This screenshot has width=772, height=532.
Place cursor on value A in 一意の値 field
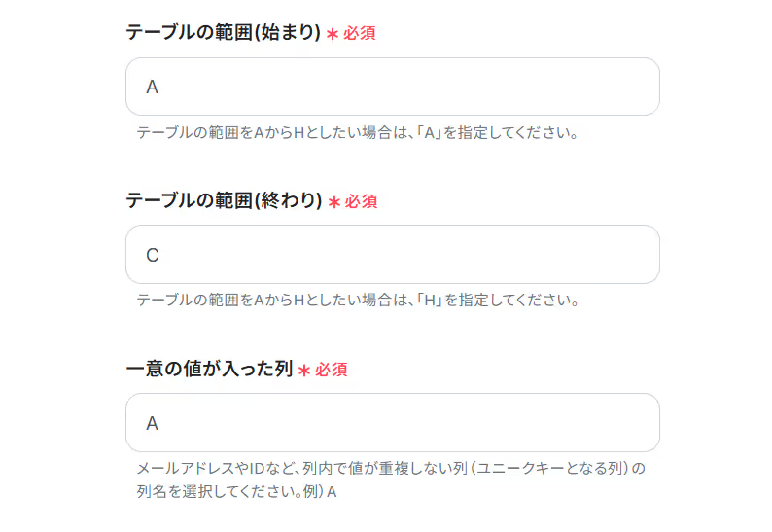click(152, 423)
